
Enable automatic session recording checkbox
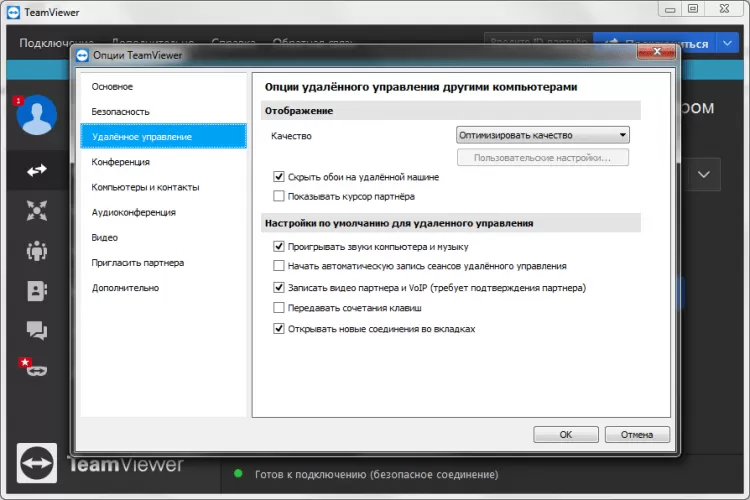tap(279, 266)
